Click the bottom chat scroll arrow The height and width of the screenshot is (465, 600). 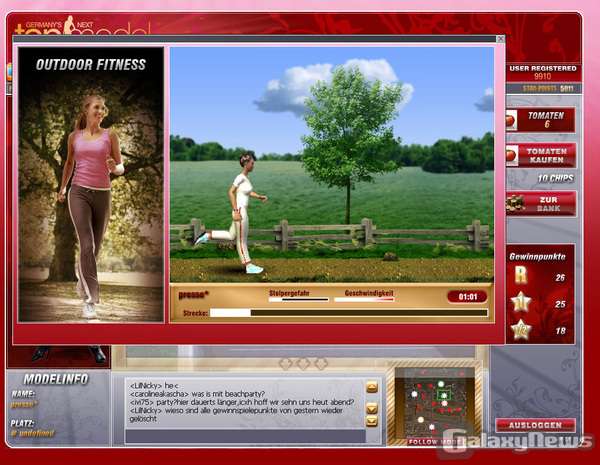coord(372,421)
